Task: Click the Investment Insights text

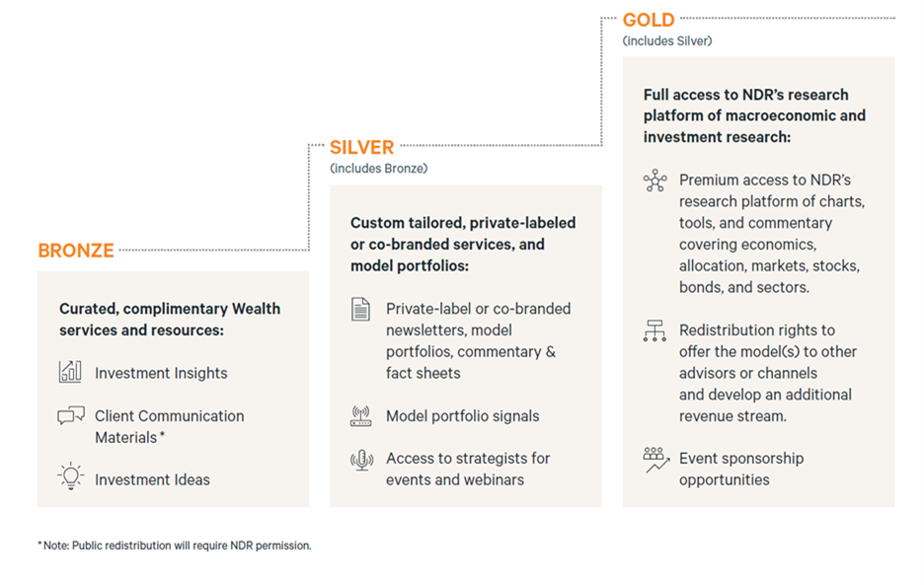Action: click(161, 373)
